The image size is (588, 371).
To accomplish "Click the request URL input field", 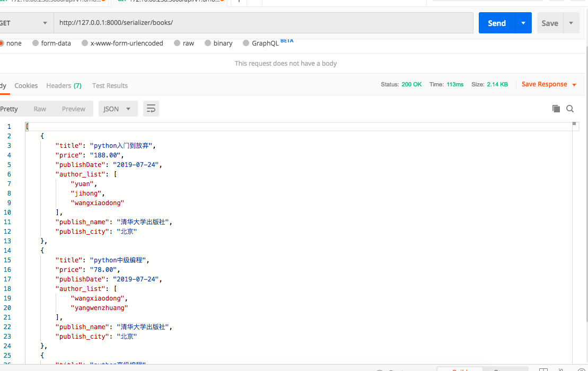I will tap(264, 23).
